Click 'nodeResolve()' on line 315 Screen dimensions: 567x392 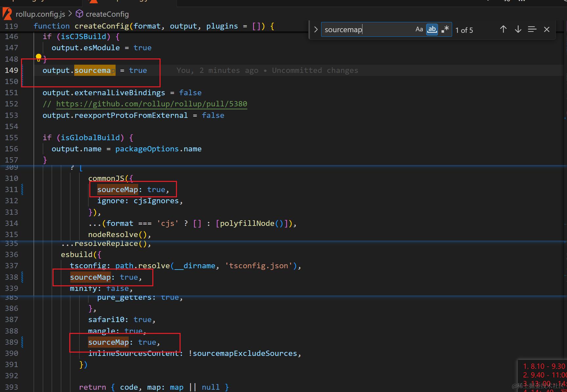[x=118, y=235]
